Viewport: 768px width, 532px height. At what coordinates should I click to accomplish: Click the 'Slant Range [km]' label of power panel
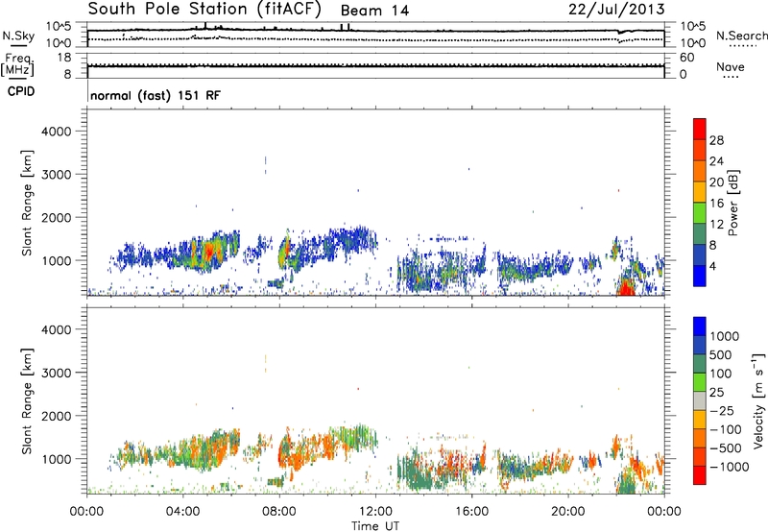[27, 203]
